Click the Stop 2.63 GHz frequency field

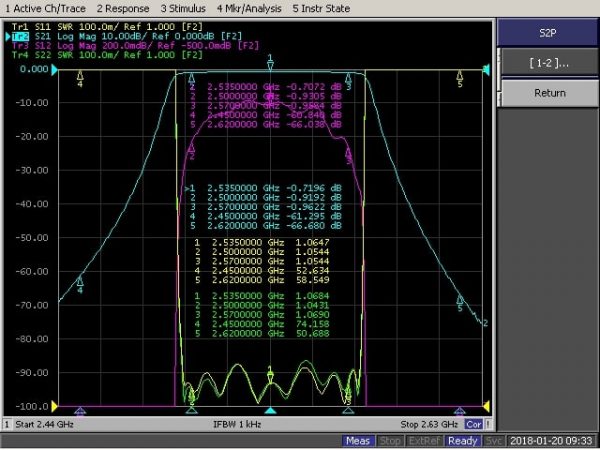429,424
